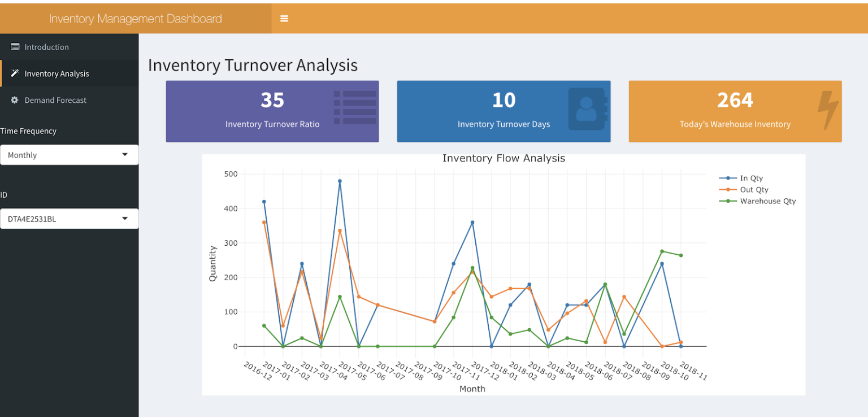Open the Introduction section

47,47
